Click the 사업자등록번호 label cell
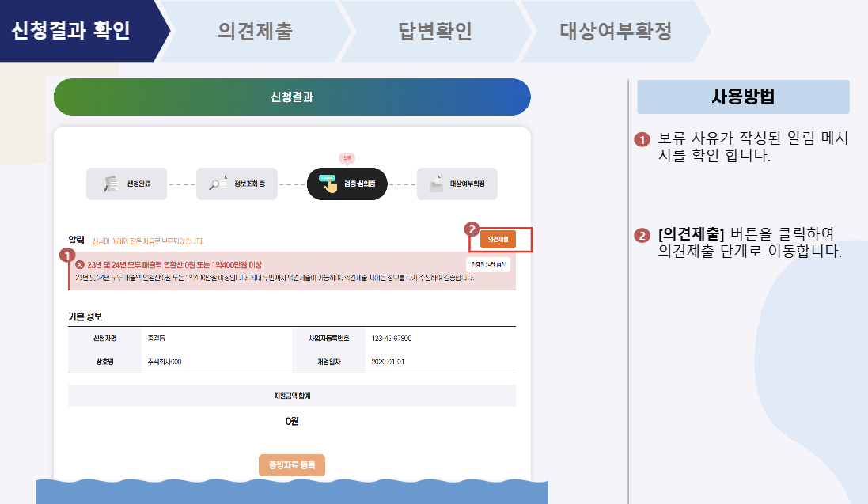Screen dimensions: 868x504 tap(329, 339)
